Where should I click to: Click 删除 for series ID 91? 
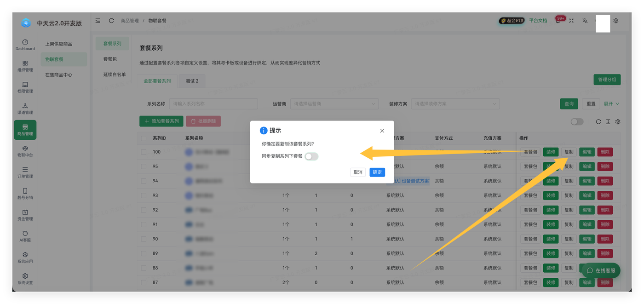[605, 224]
